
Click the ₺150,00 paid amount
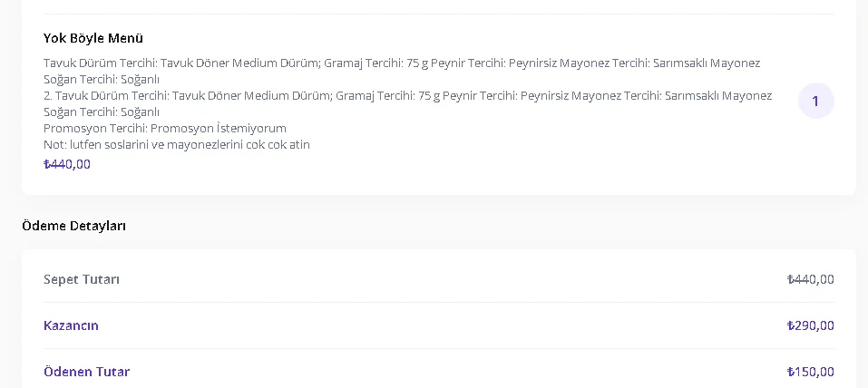(x=810, y=372)
